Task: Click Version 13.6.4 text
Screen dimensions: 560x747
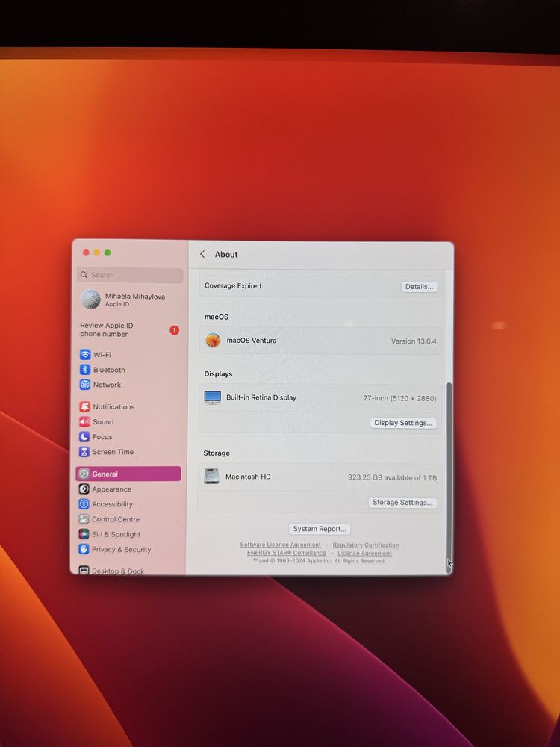Action: [414, 341]
